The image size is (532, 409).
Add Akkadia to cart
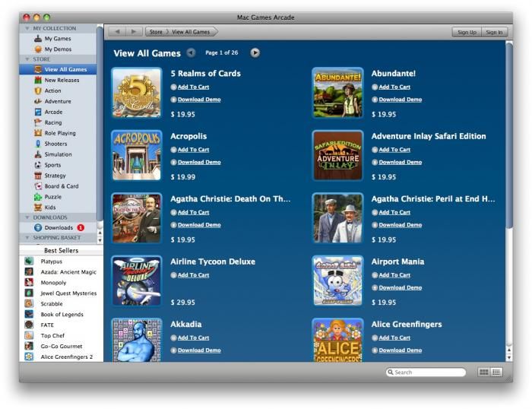pos(193,338)
